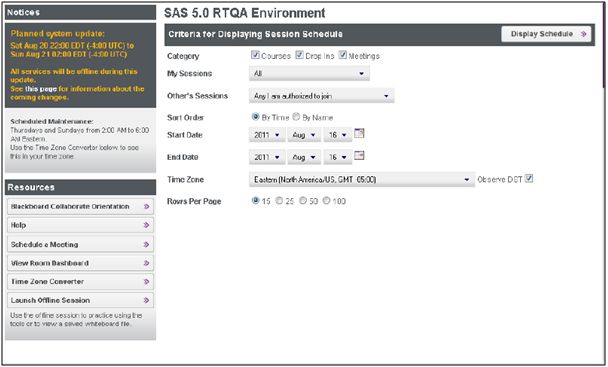Open the Time Zone Converter link

80,282
